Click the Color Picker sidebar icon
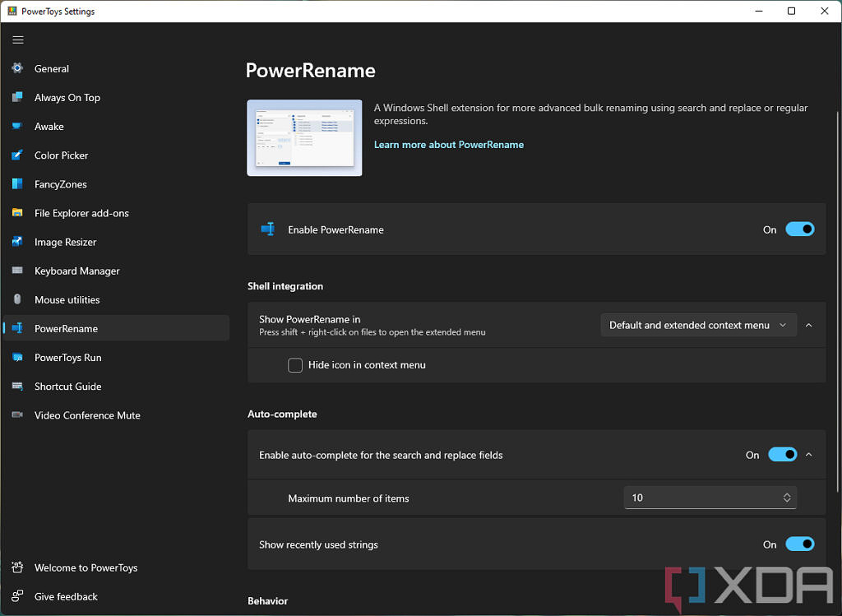The height and width of the screenshot is (616, 842). point(17,155)
